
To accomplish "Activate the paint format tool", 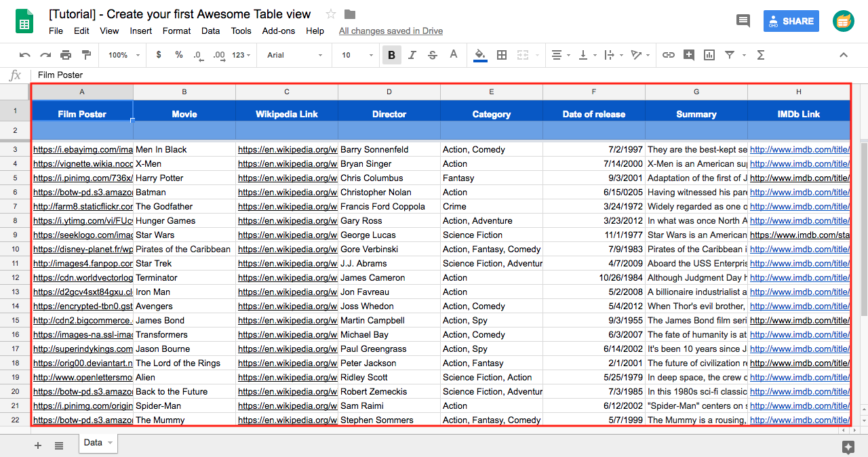I will point(86,55).
